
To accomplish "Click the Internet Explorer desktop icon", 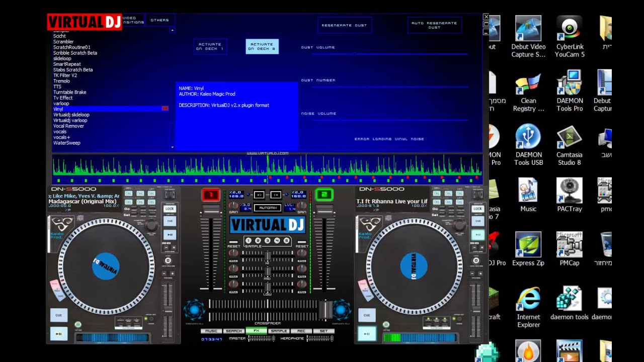I will point(528,307).
